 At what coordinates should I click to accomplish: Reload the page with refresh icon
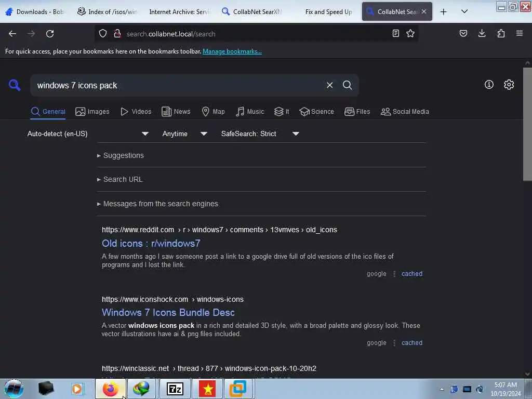coord(50,34)
